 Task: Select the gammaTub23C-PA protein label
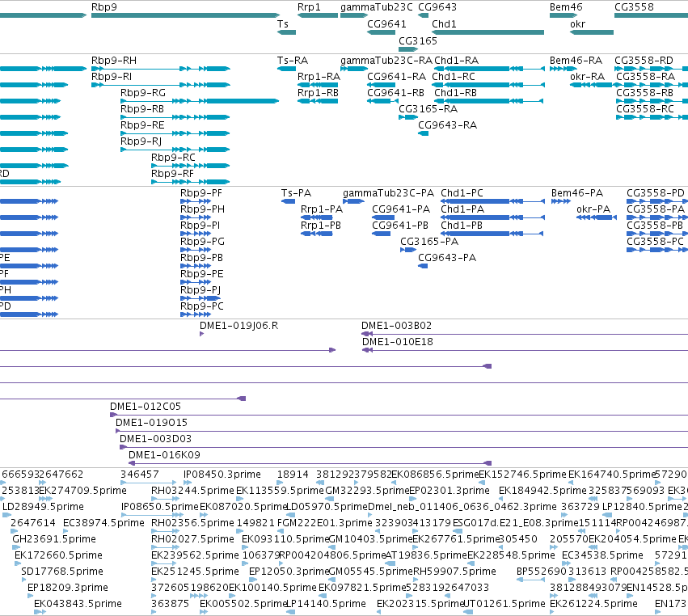(x=388, y=193)
